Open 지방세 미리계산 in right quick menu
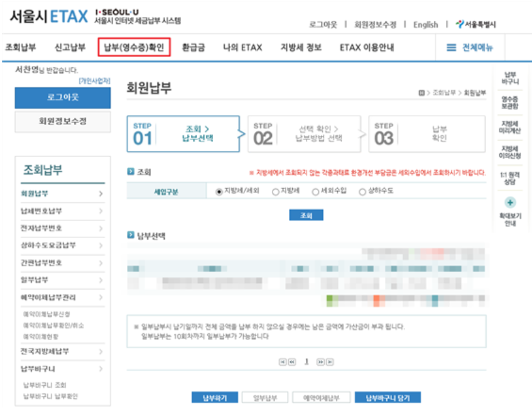This screenshot has width=532, height=416. 510,127
